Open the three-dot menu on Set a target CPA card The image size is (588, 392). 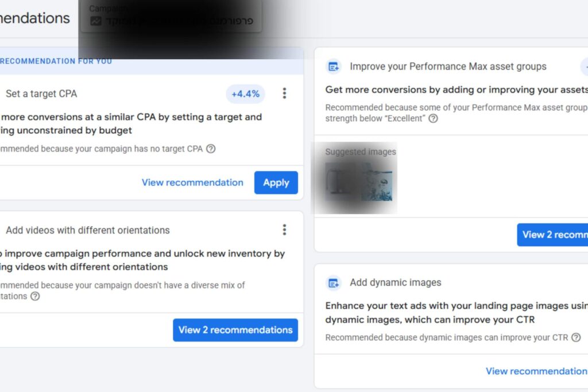point(284,94)
